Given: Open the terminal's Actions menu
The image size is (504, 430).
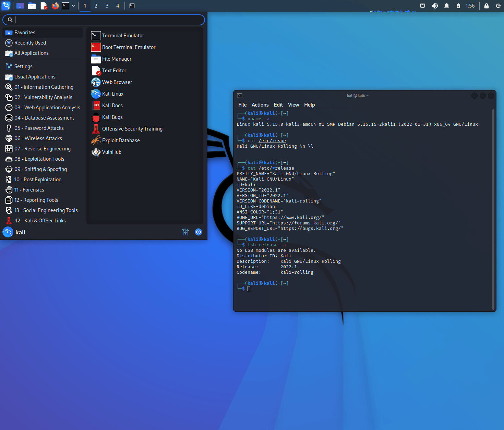Looking at the screenshot, I should click(x=260, y=105).
